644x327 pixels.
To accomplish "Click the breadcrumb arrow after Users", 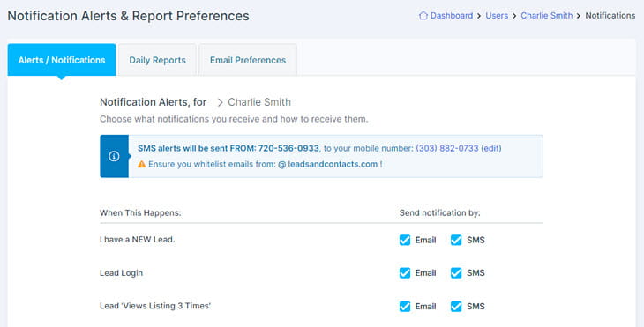I will pyautogui.click(x=514, y=16).
